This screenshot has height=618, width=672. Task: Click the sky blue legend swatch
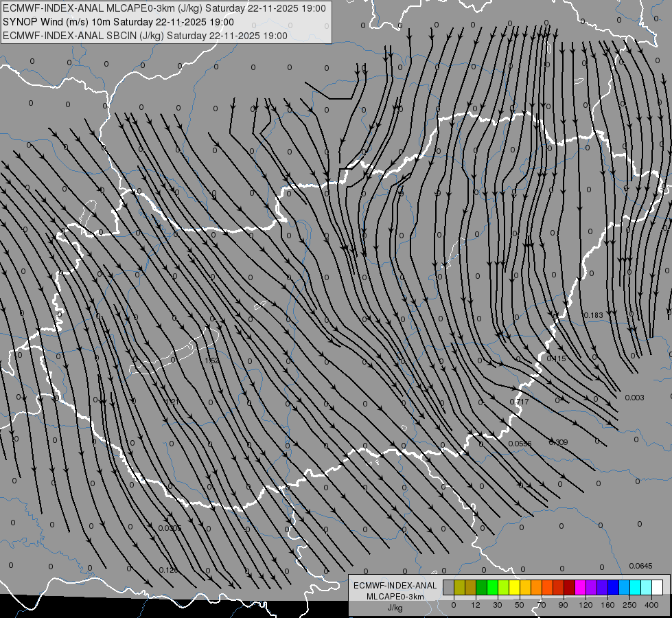point(624,587)
